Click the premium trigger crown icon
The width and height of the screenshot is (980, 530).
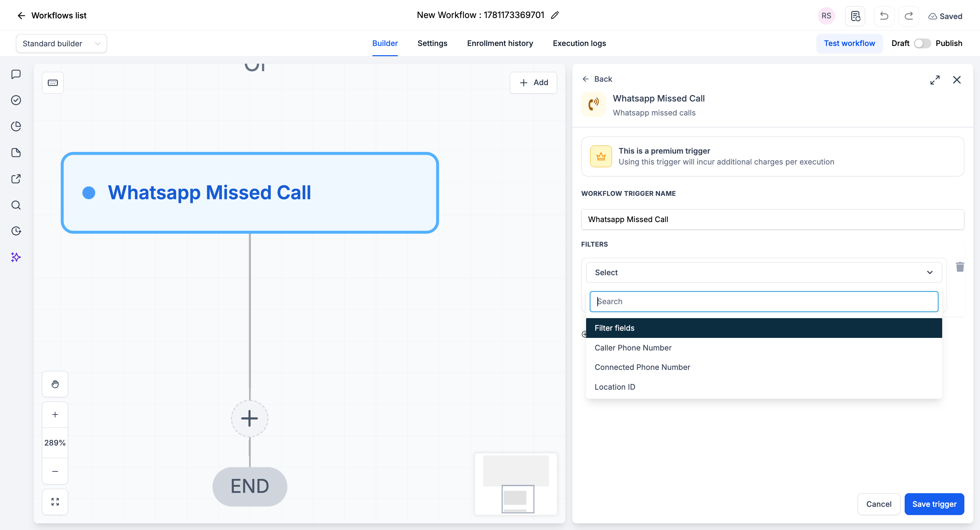click(601, 156)
